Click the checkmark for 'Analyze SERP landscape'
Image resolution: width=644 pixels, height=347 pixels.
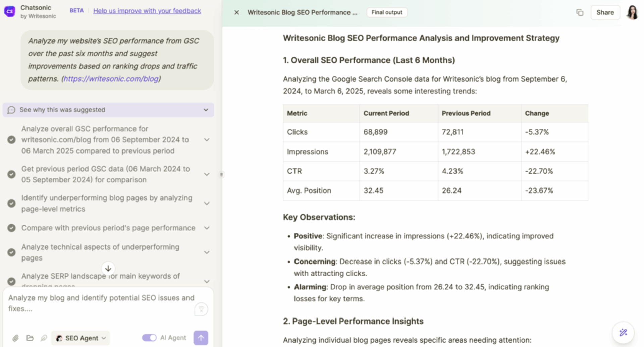click(11, 281)
